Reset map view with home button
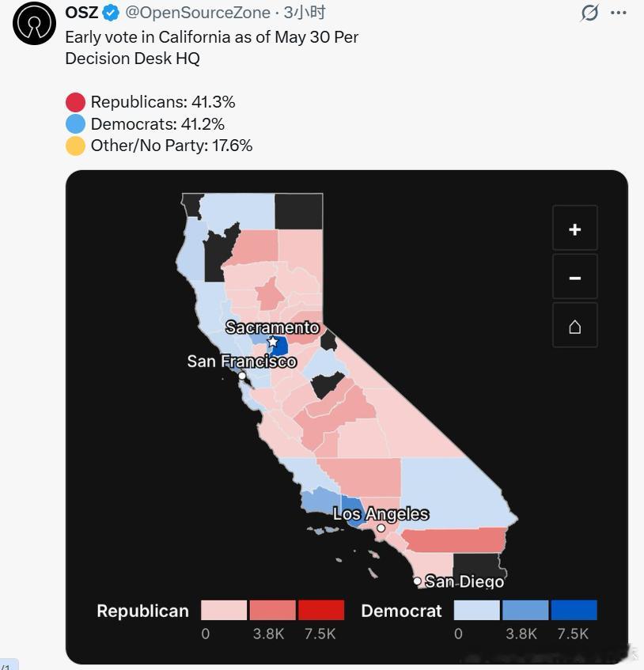Viewport: 644px width, 670px height. coord(574,326)
